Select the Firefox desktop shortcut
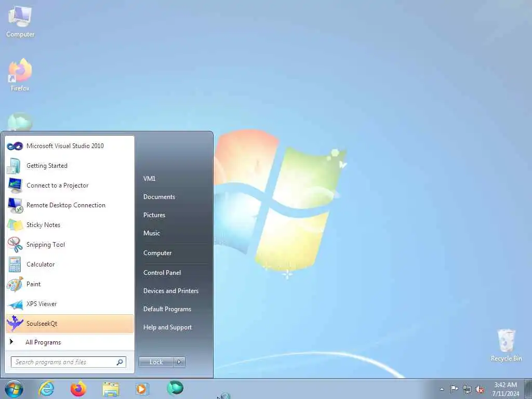 click(x=20, y=75)
